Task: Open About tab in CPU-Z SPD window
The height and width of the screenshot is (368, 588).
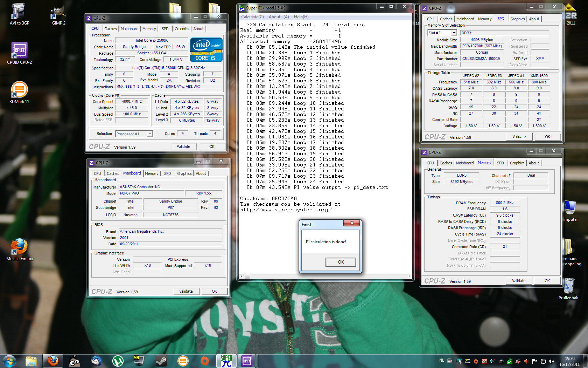Action: (x=534, y=19)
